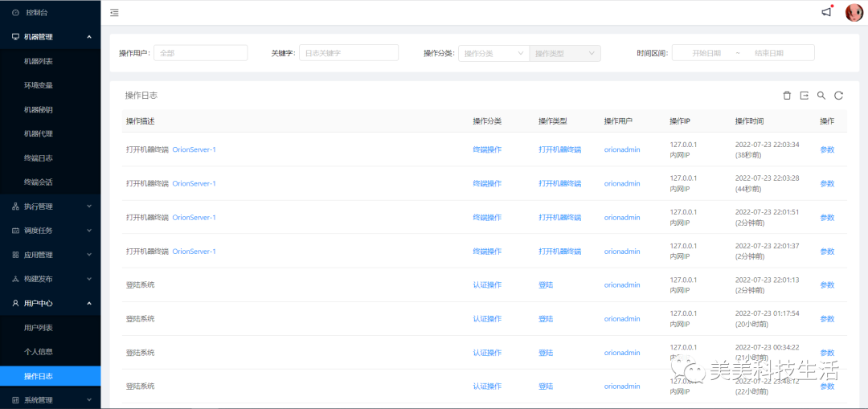Expand the 系统管理 menu group

(x=51, y=399)
